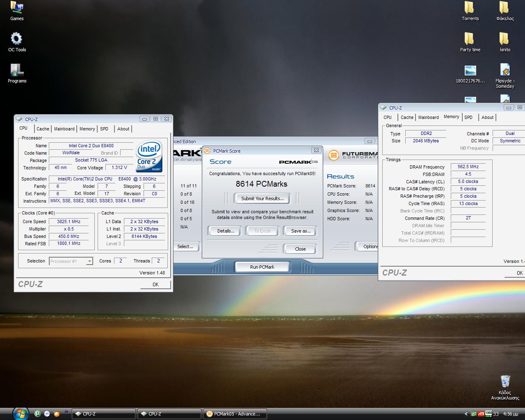Image resolution: width=525 pixels, height=420 pixels.
Task: Launch the disc icon in quick launch
Action: point(47,414)
